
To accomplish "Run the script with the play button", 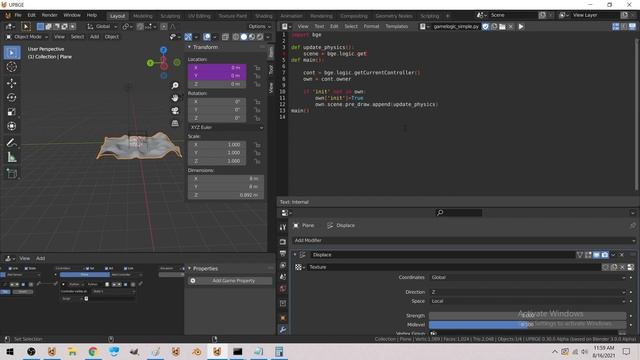I will tap(521, 27).
